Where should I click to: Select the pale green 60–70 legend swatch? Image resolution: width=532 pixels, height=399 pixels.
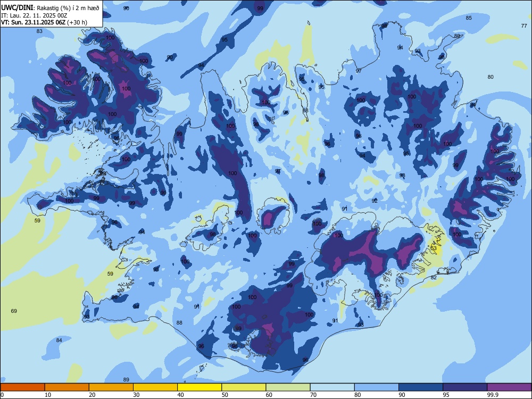tap(288, 387)
